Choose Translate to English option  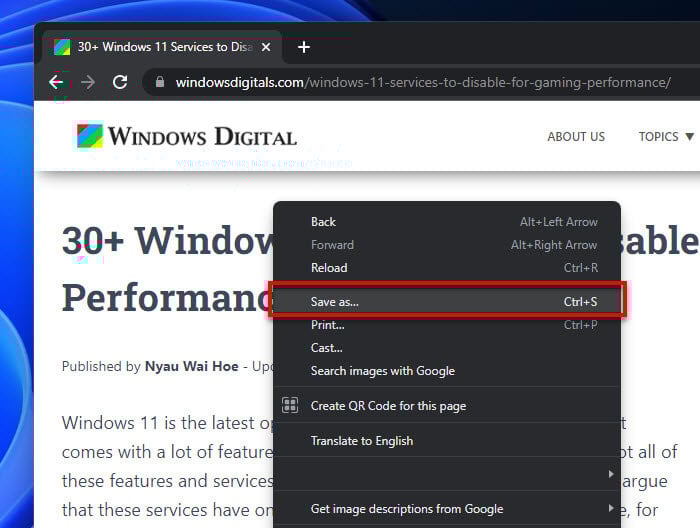pos(361,441)
